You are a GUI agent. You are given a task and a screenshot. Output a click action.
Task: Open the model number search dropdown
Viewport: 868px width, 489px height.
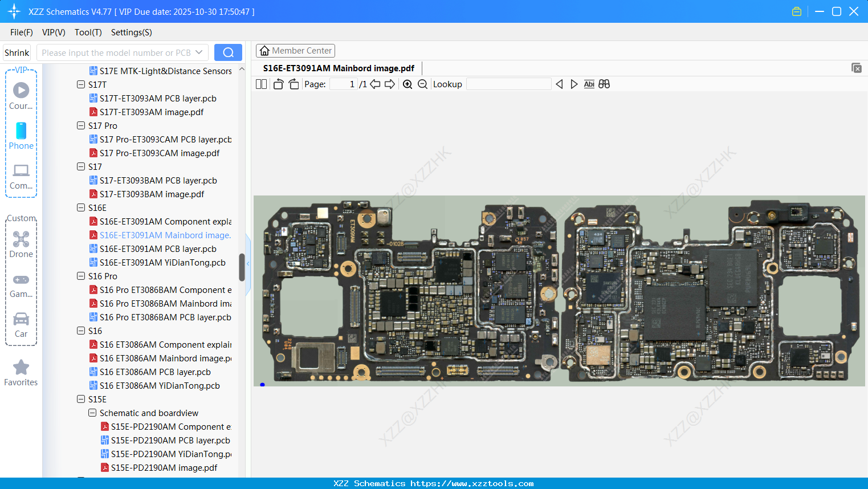click(198, 52)
